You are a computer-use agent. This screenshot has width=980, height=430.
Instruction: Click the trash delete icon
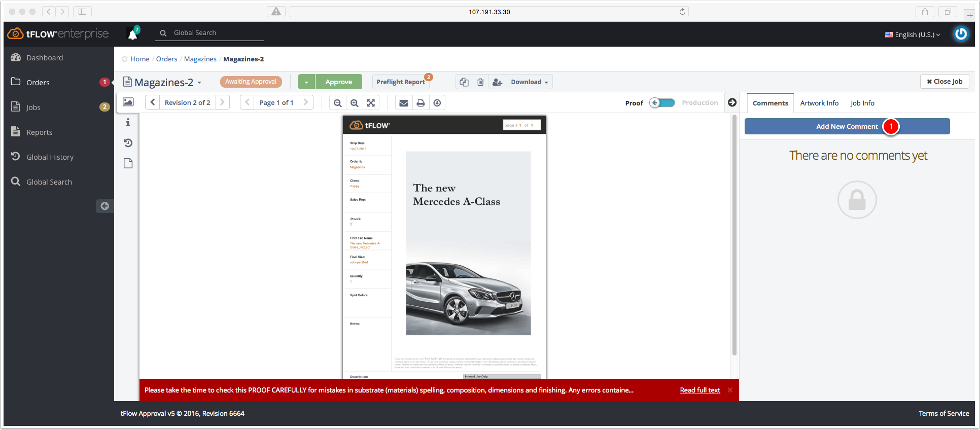click(x=480, y=82)
